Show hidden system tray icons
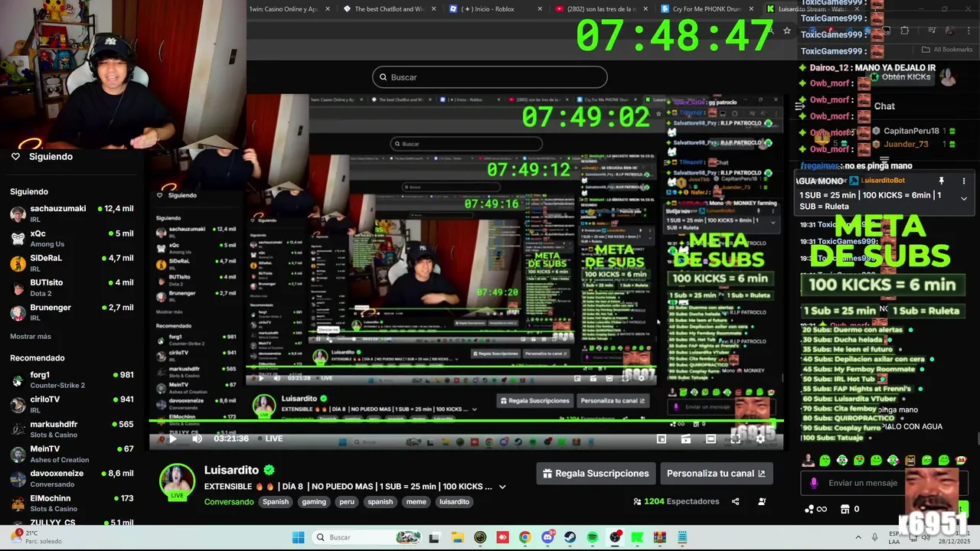The height and width of the screenshot is (551, 980). pos(858,537)
